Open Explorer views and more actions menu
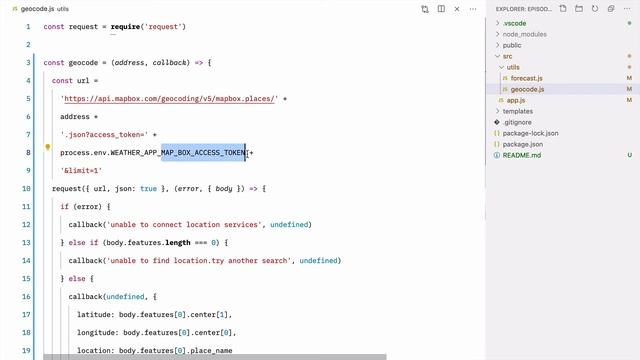The image size is (640, 360). coord(627,9)
